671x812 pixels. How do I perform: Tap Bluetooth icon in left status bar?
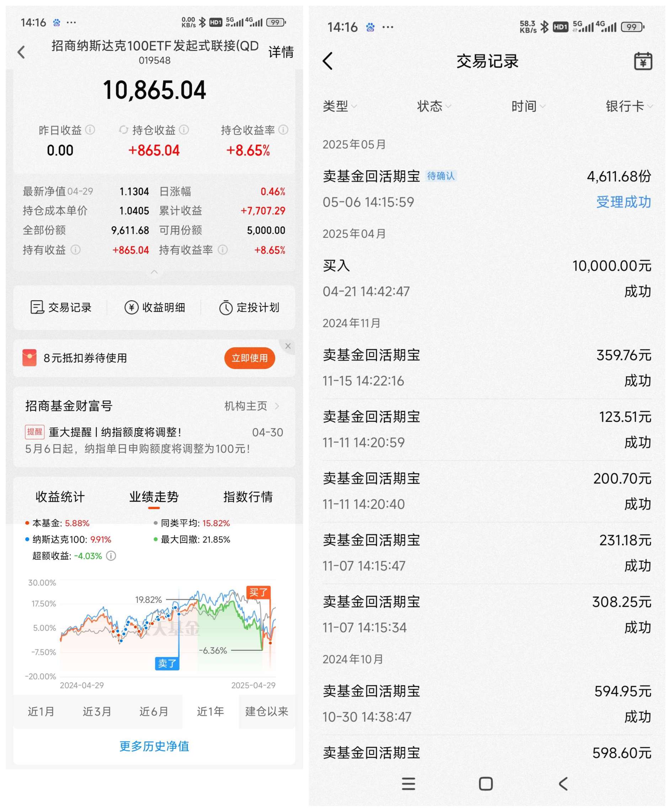(x=202, y=22)
